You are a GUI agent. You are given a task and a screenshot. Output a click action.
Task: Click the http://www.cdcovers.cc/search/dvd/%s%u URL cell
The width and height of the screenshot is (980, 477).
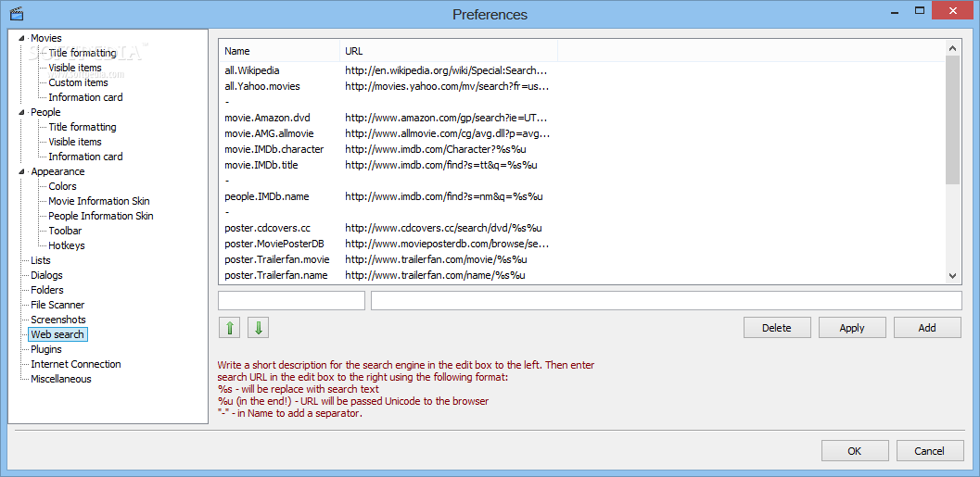(x=443, y=228)
